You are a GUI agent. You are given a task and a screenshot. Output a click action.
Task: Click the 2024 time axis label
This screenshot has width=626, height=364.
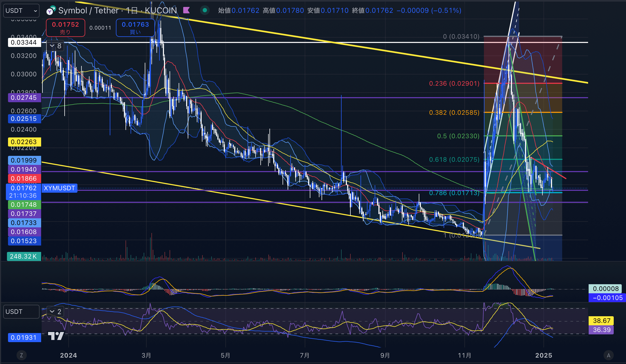pyautogui.click(x=68, y=355)
